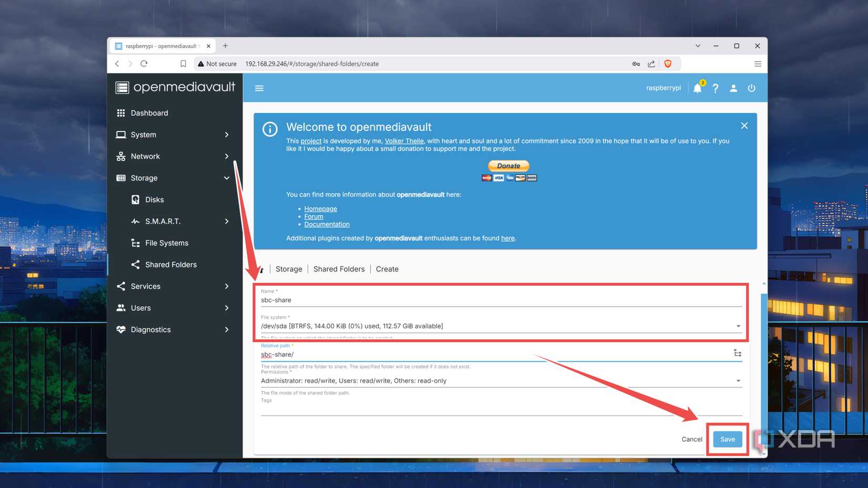The width and height of the screenshot is (868, 488).
Task: Click the Name input field
Action: tap(501, 300)
